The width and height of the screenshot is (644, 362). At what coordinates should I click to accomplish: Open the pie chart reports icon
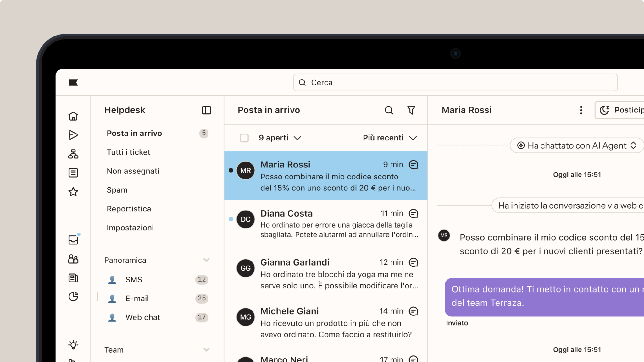tap(73, 297)
